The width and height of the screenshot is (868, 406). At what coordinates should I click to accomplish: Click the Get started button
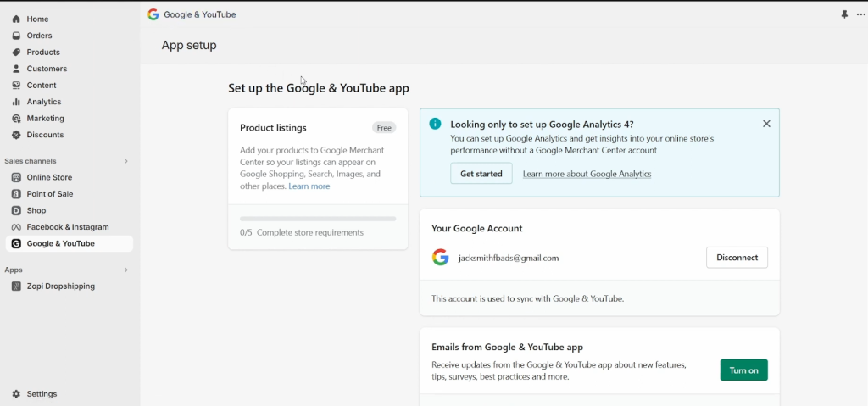481,174
